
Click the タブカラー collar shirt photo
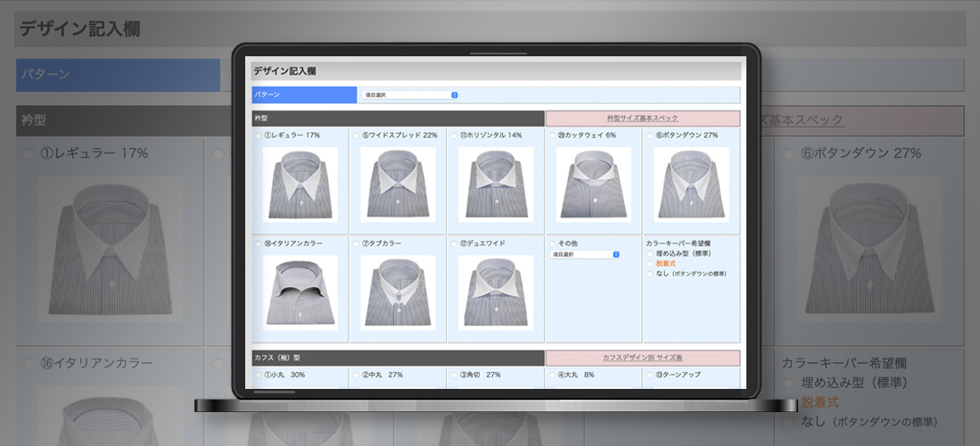398,293
